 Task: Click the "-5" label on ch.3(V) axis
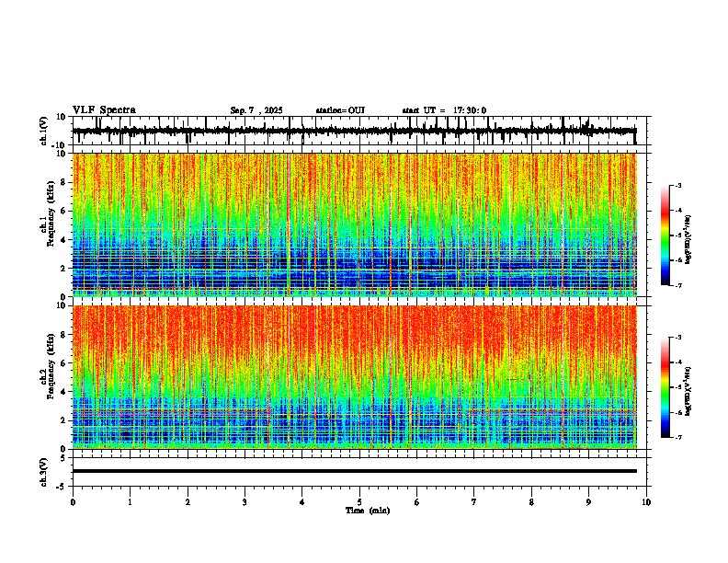point(62,487)
